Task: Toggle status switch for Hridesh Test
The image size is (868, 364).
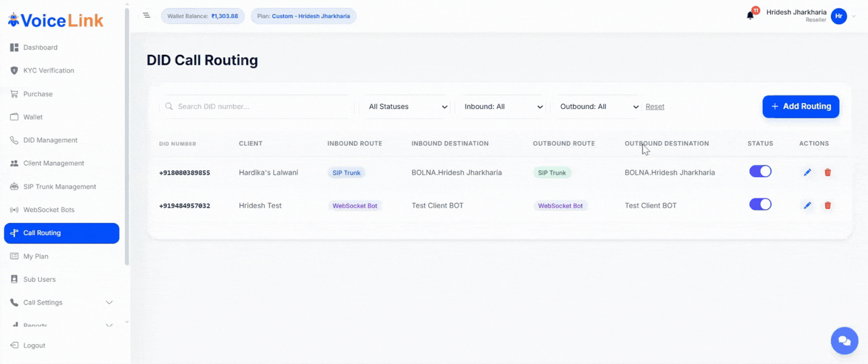Action: 760,205
